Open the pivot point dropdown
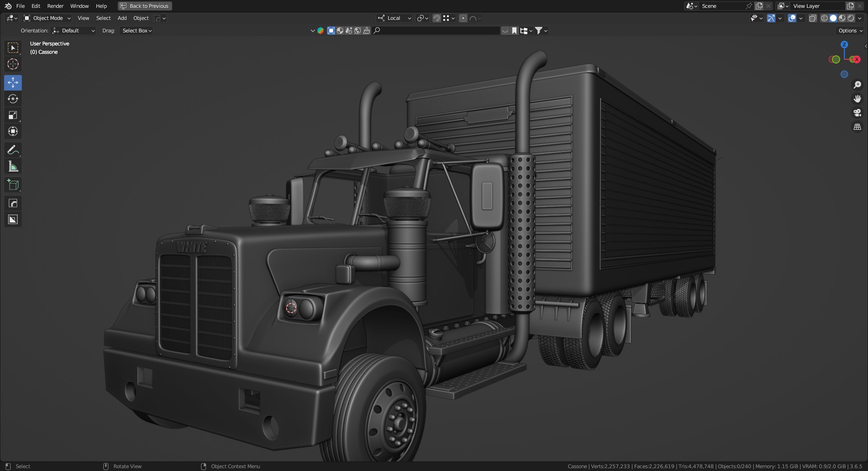868x471 pixels. [422, 18]
